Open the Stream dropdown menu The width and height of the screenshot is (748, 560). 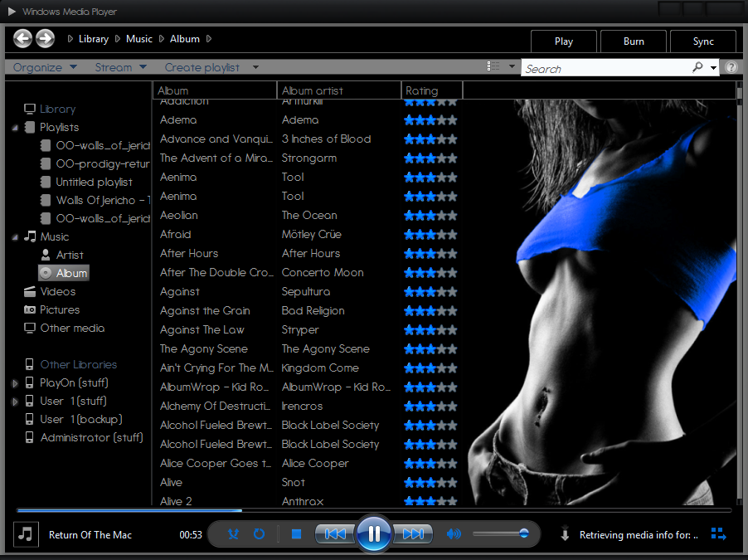coord(120,67)
